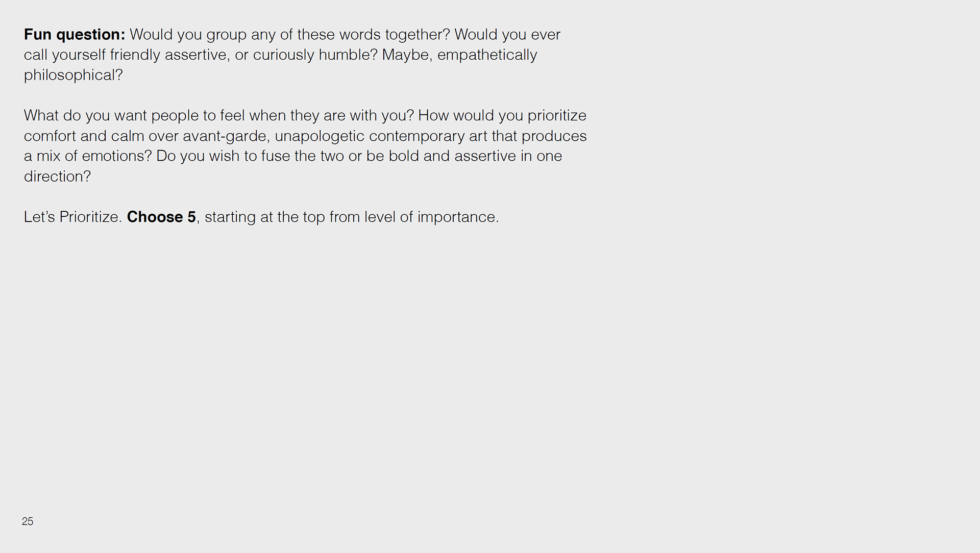This screenshot has height=553, width=980.
Task: Click the phrase "these words together?"
Action: tap(373, 35)
